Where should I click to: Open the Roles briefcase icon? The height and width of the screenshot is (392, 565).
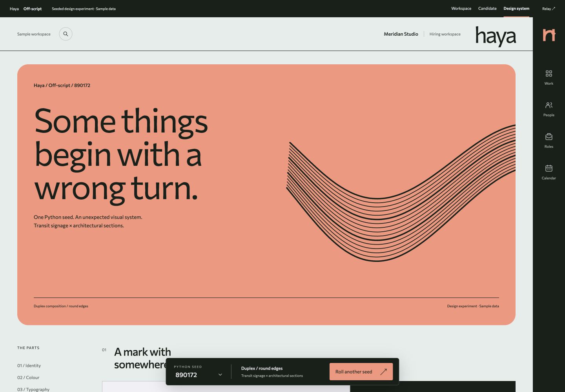click(549, 137)
